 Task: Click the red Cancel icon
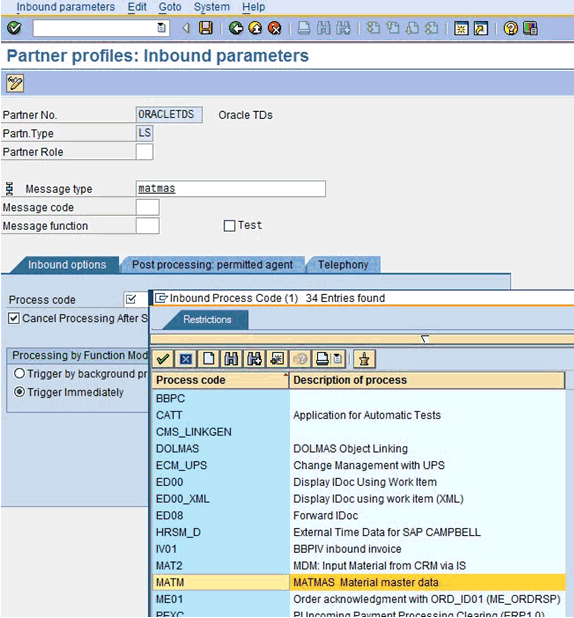point(274,28)
